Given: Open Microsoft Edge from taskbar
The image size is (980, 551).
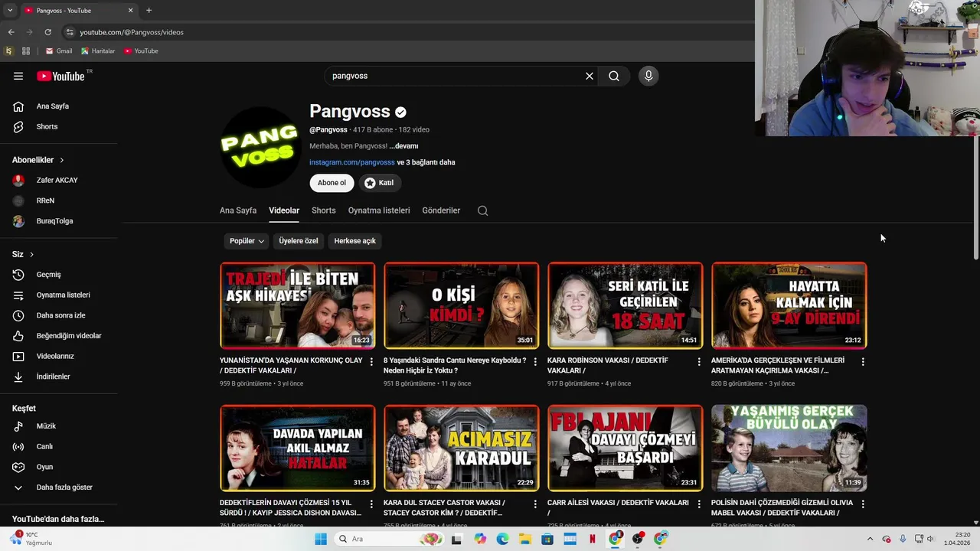Looking at the screenshot, I should point(502,539).
